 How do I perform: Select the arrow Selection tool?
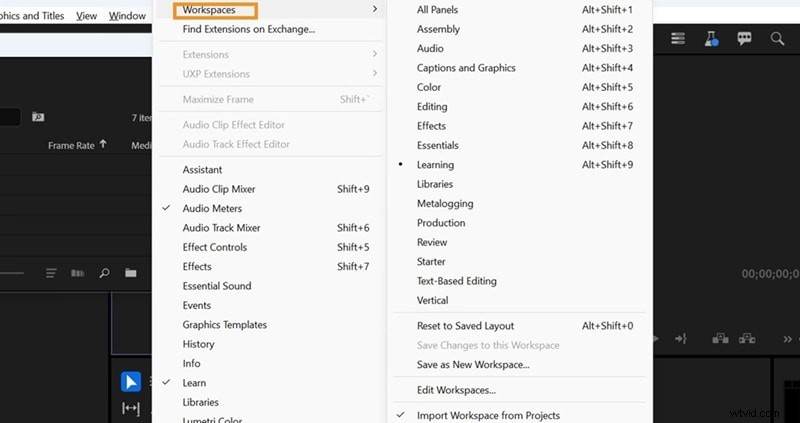click(x=131, y=381)
